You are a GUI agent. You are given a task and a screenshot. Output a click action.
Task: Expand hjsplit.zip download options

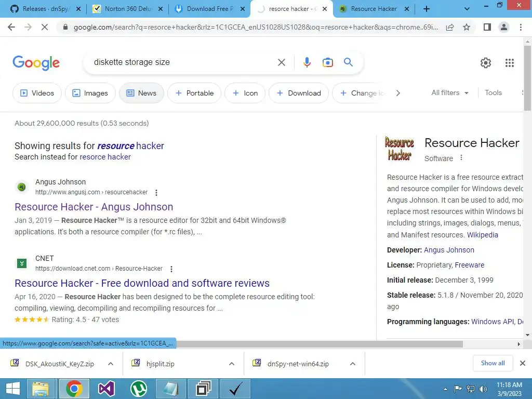coord(232,364)
